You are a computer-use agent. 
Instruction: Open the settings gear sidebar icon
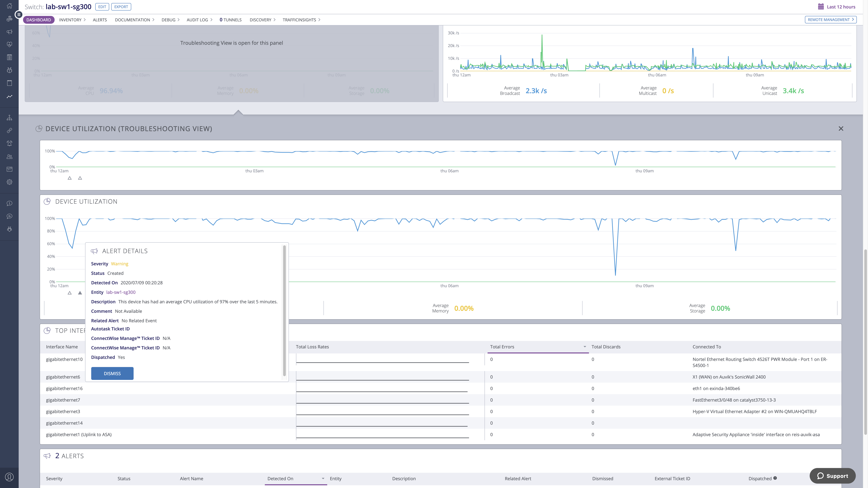pos(9,182)
